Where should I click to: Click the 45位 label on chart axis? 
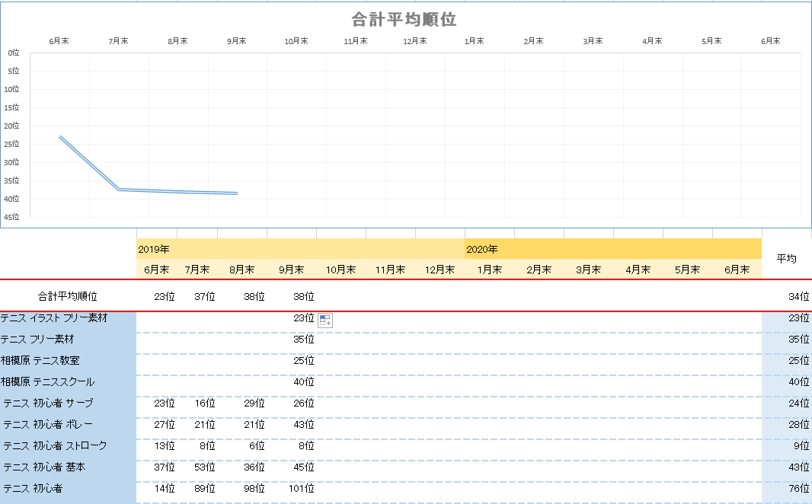[11, 217]
